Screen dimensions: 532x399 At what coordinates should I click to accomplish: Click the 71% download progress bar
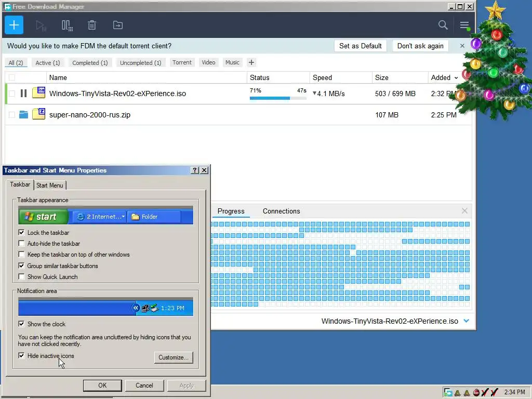[x=278, y=98]
